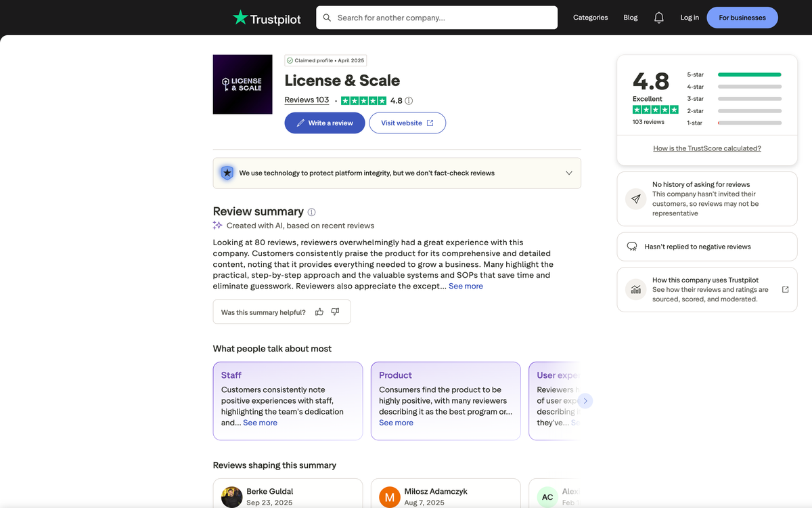Click the search magnifier icon

click(328, 18)
